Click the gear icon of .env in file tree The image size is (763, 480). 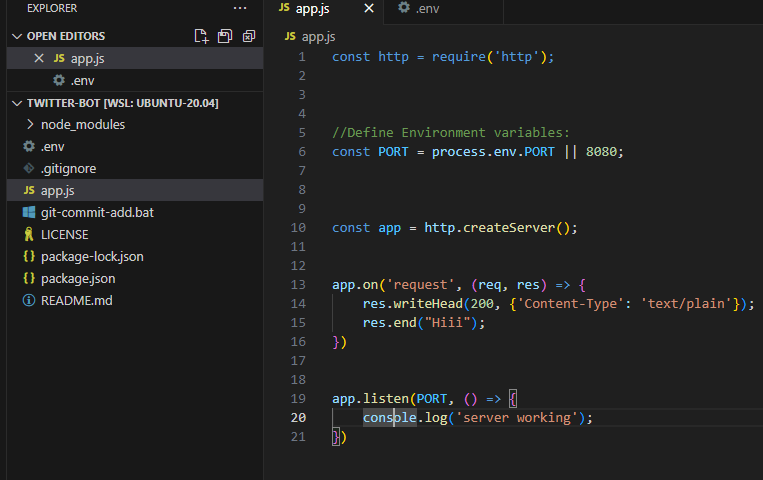point(29,146)
